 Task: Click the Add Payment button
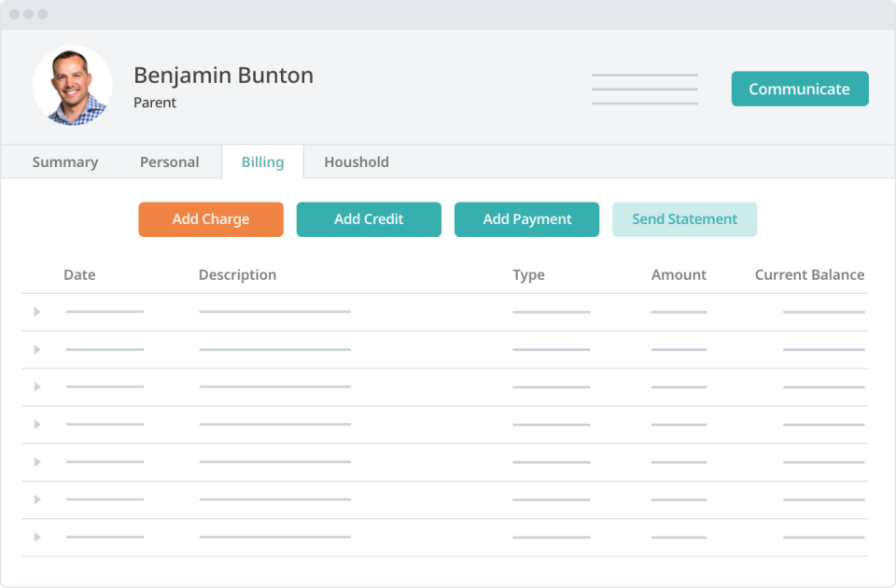(x=526, y=219)
